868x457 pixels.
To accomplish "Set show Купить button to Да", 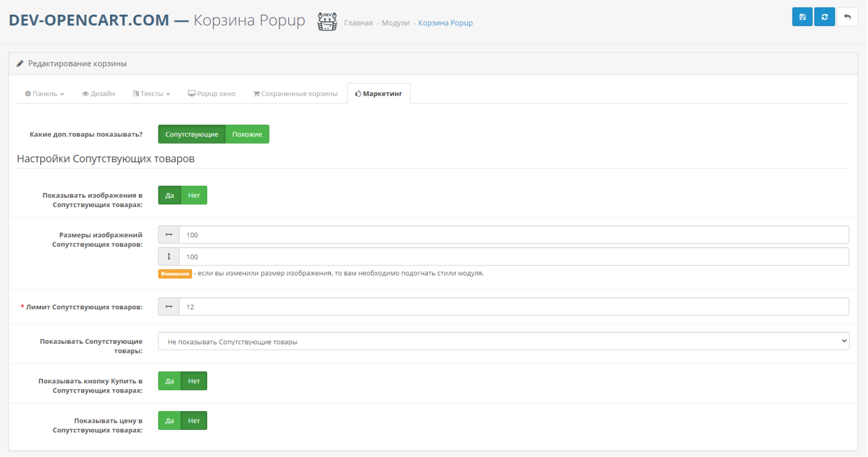I will [x=170, y=381].
